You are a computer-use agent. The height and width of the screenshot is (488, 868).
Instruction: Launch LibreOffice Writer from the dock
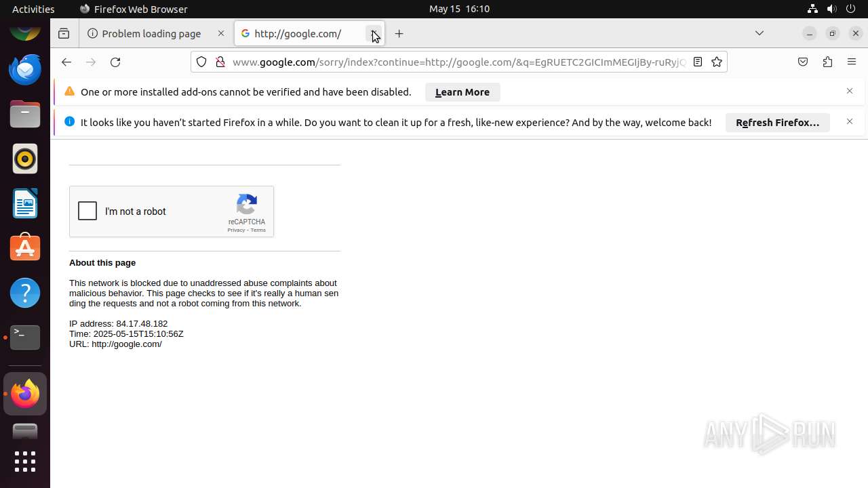pyautogui.click(x=25, y=203)
